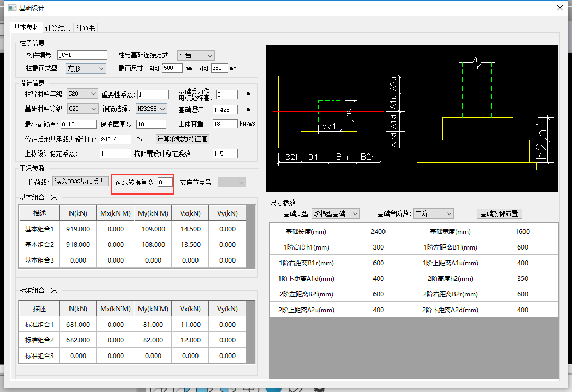
Task: Select the 标准组合2 N value 682.000
Action: (x=78, y=340)
